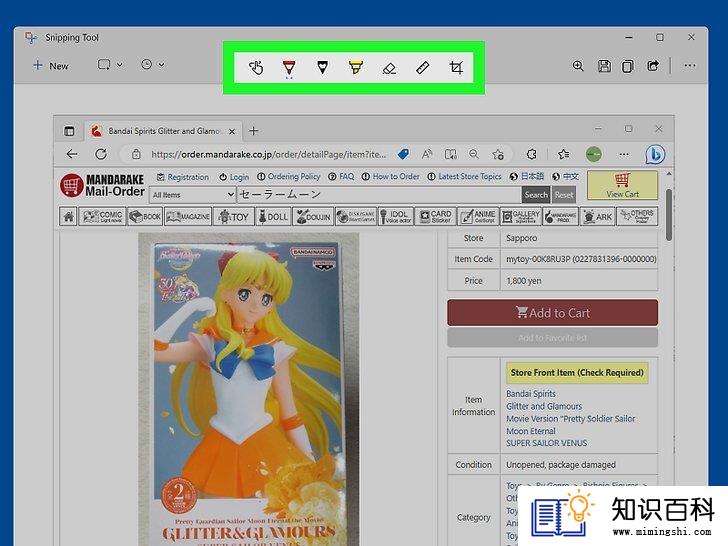Click the read aloud icon
This screenshot has width=728, height=546.
coord(427,154)
